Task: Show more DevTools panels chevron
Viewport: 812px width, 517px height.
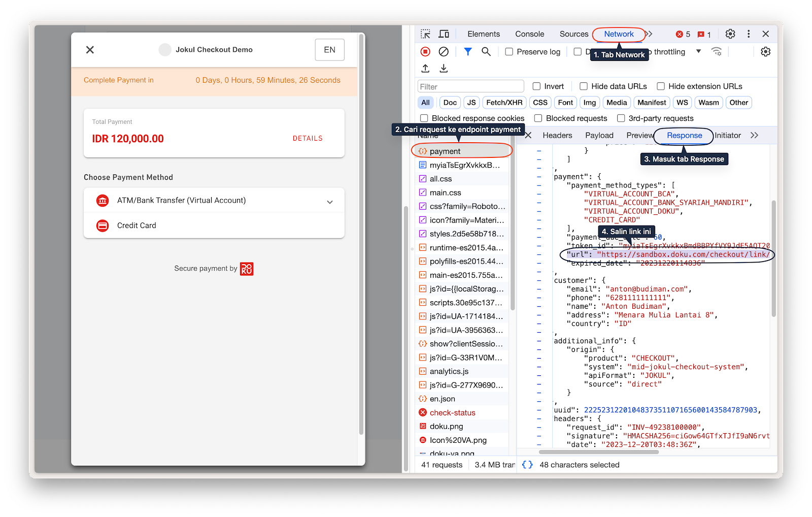Action: pyautogui.click(x=649, y=34)
